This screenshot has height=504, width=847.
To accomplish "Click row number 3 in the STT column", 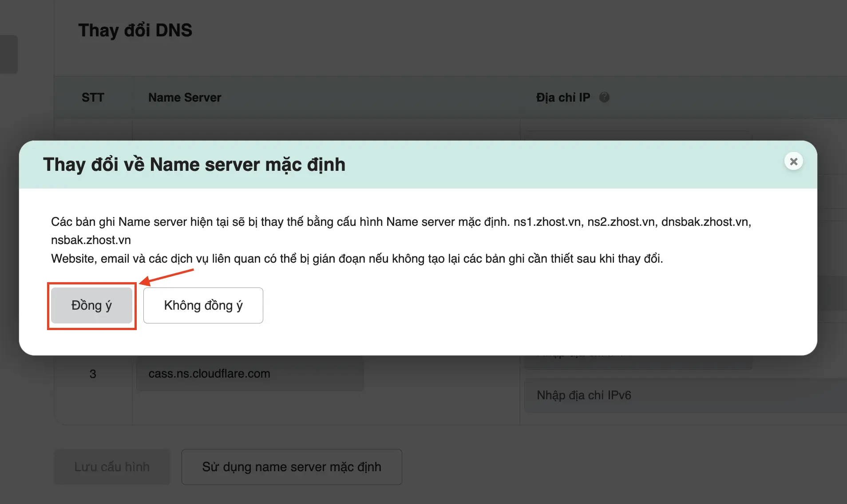I will coord(93,374).
